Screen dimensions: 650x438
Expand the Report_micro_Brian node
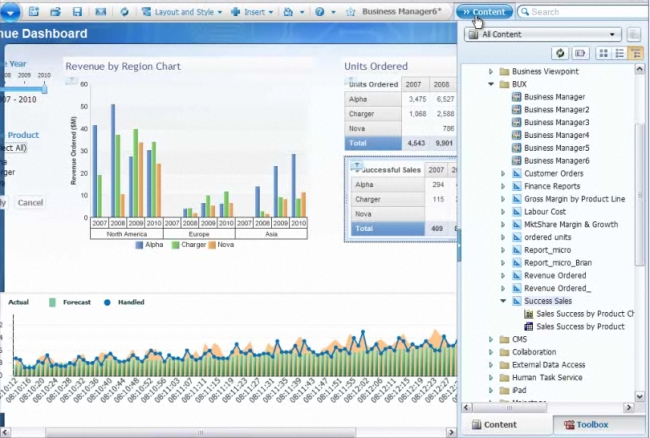503,263
